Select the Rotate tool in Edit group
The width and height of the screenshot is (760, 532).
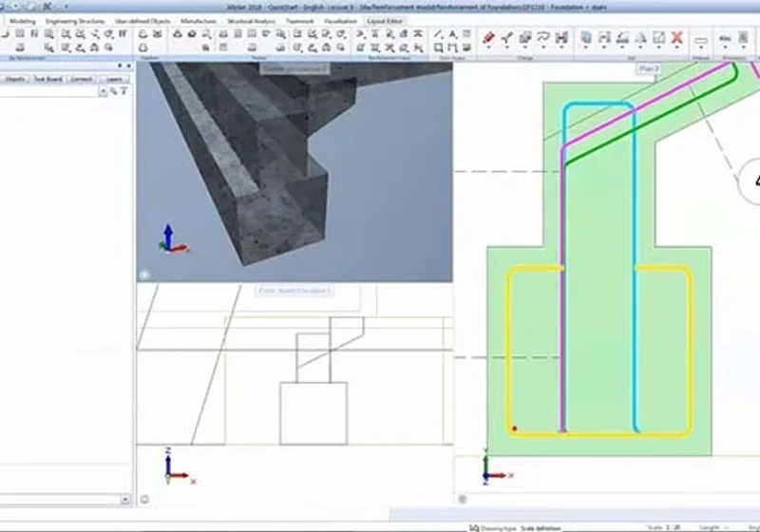(622, 37)
